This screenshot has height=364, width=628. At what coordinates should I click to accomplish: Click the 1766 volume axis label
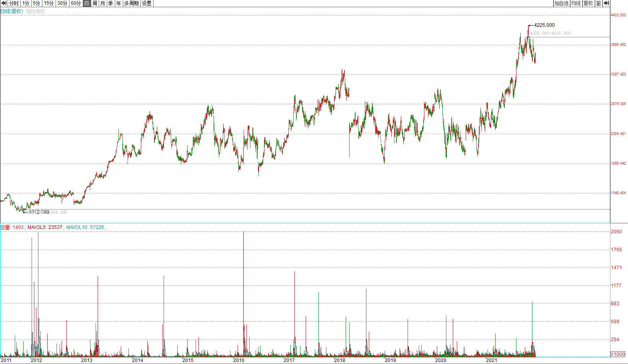point(616,250)
